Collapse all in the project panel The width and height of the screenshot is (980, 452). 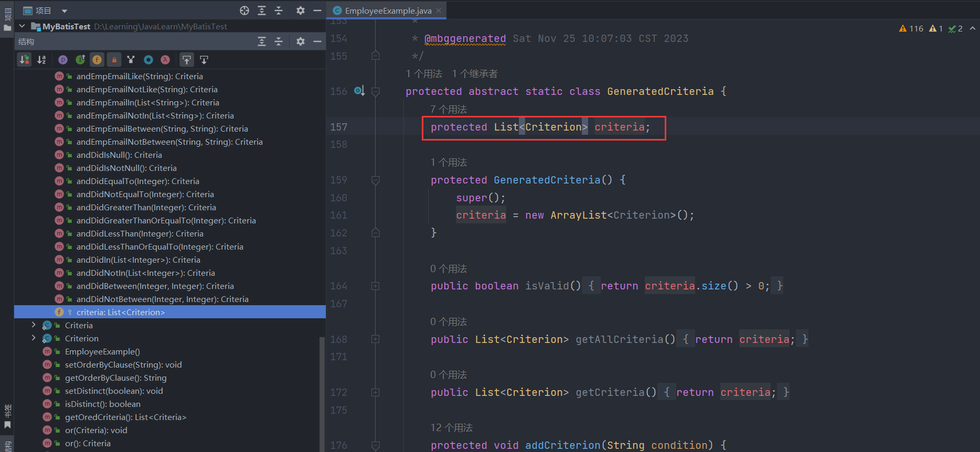point(279,10)
